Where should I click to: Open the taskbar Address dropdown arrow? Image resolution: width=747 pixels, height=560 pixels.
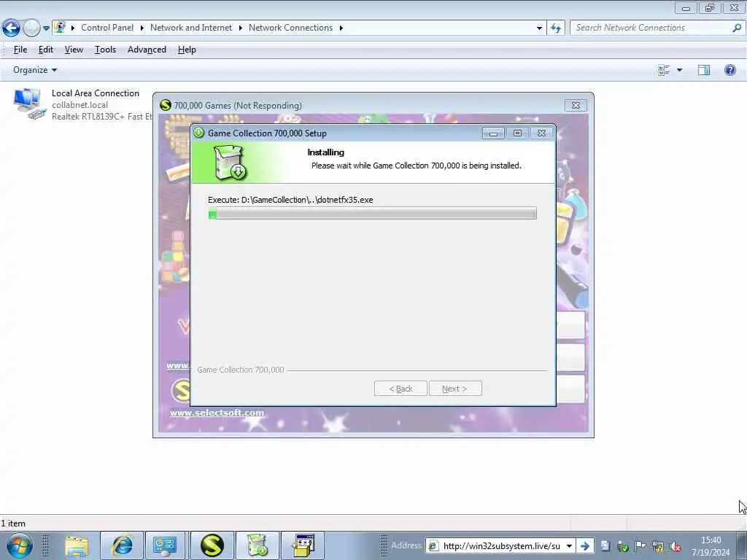coord(569,545)
